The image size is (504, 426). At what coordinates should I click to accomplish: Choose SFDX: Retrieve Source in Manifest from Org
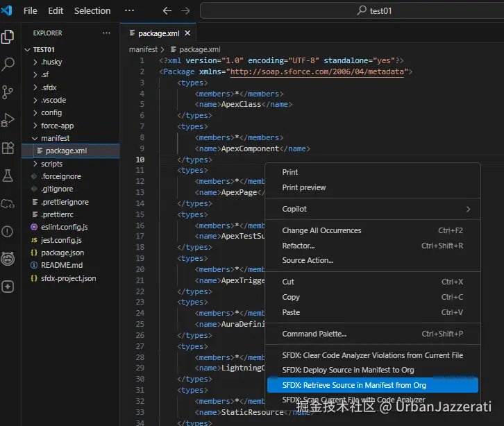point(354,385)
